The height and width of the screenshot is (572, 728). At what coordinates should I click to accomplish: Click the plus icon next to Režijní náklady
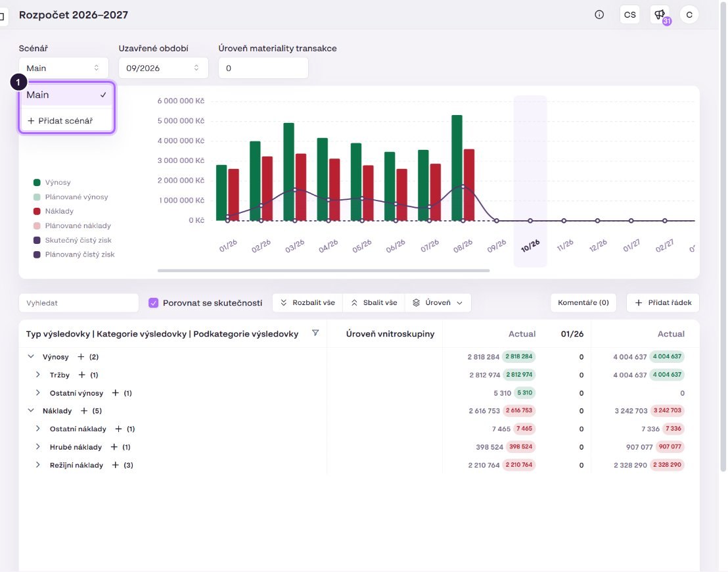pos(115,465)
